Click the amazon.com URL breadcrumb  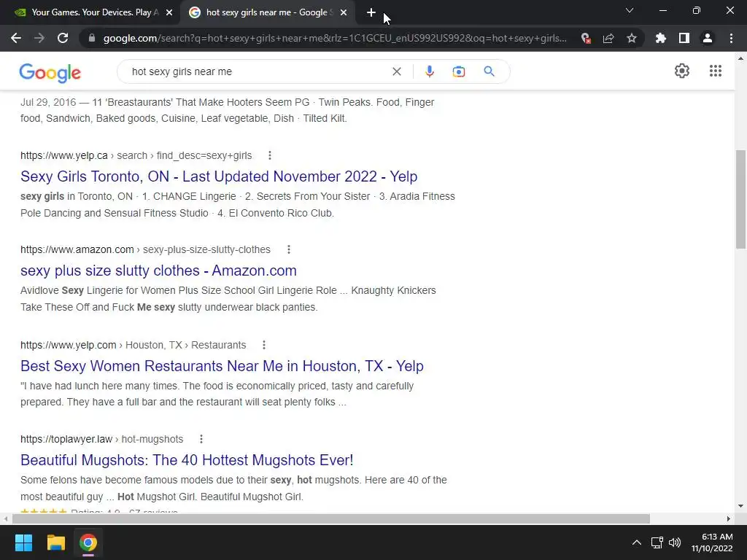tap(145, 249)
